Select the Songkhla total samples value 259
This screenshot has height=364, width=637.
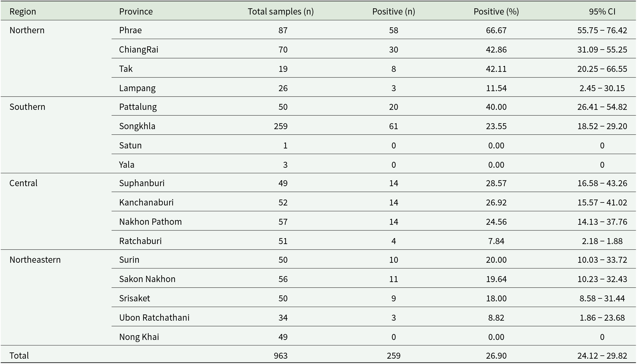click(281, 126)
